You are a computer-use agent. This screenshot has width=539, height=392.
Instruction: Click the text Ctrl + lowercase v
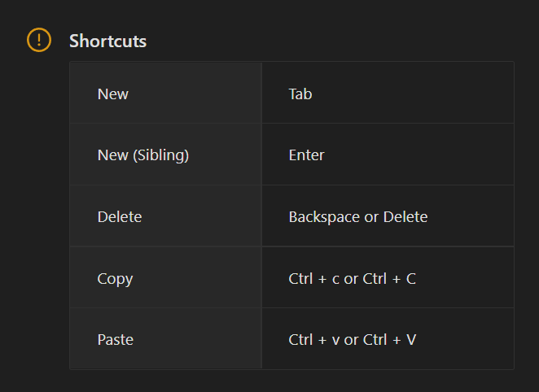[313, 339]
